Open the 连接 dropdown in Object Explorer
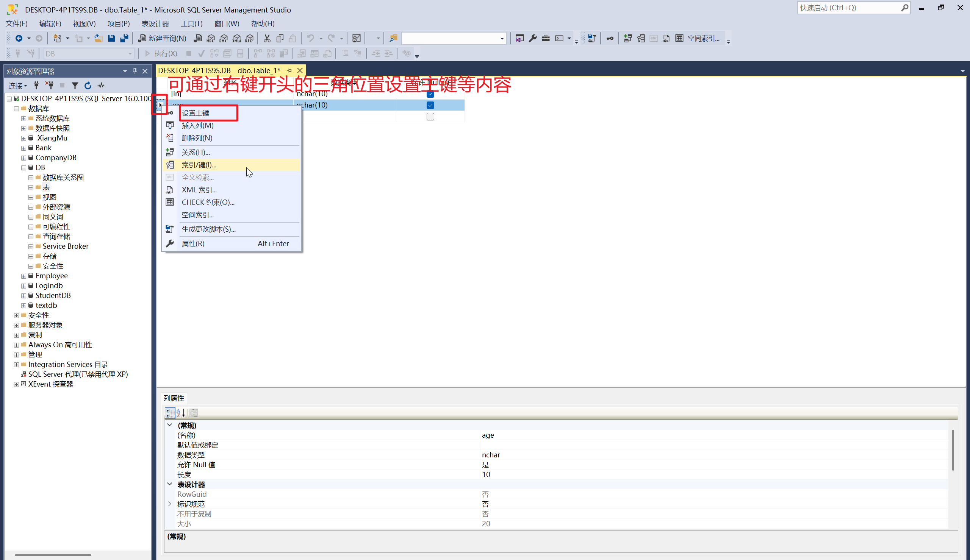 18,86
